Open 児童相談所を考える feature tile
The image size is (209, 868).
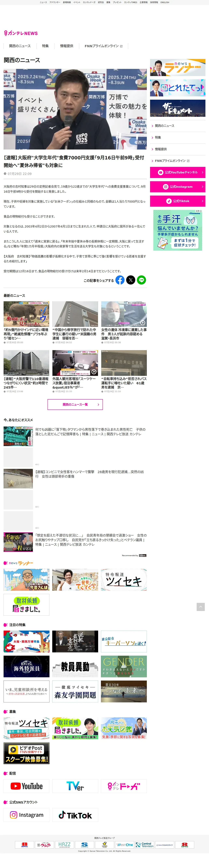tap(26, 691)
